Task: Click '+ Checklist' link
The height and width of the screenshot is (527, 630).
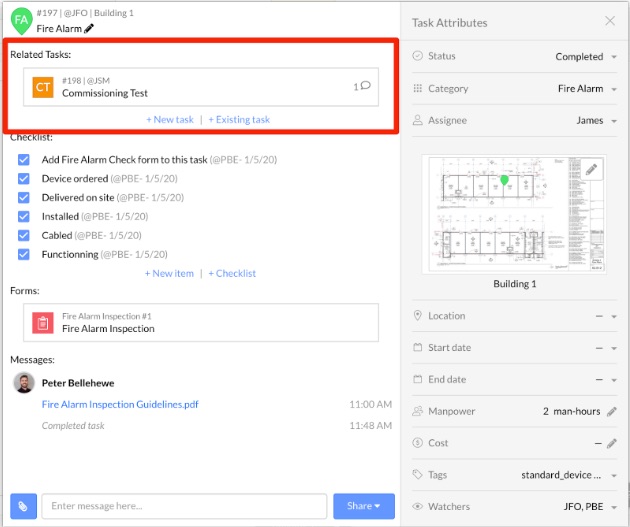Action: tap(232, 273)
